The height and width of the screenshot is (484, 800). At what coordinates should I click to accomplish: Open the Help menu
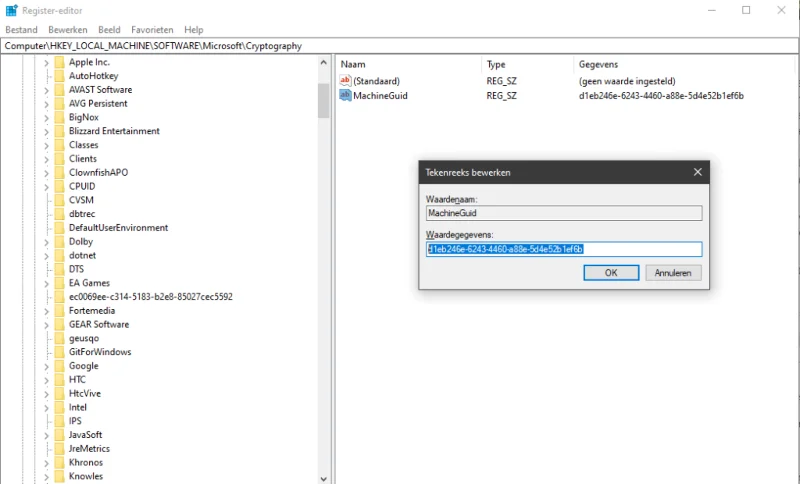[x=193, y=30]
